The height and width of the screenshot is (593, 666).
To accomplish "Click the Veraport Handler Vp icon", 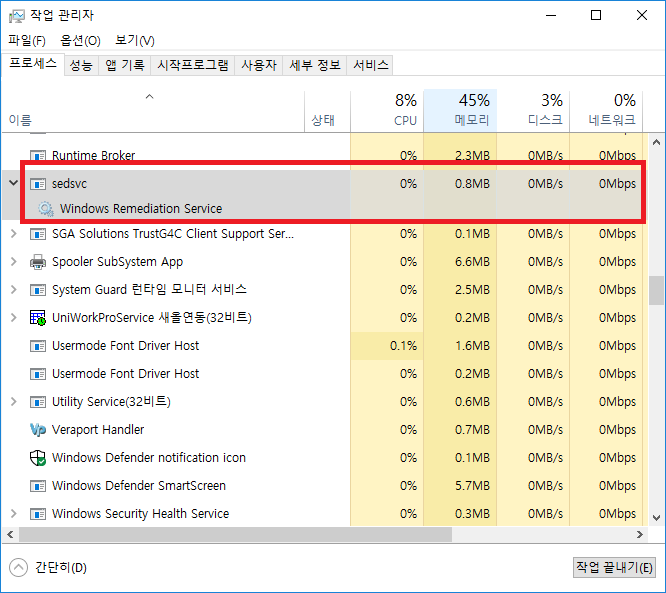I will pyautogui.click(x=38, y=430).
